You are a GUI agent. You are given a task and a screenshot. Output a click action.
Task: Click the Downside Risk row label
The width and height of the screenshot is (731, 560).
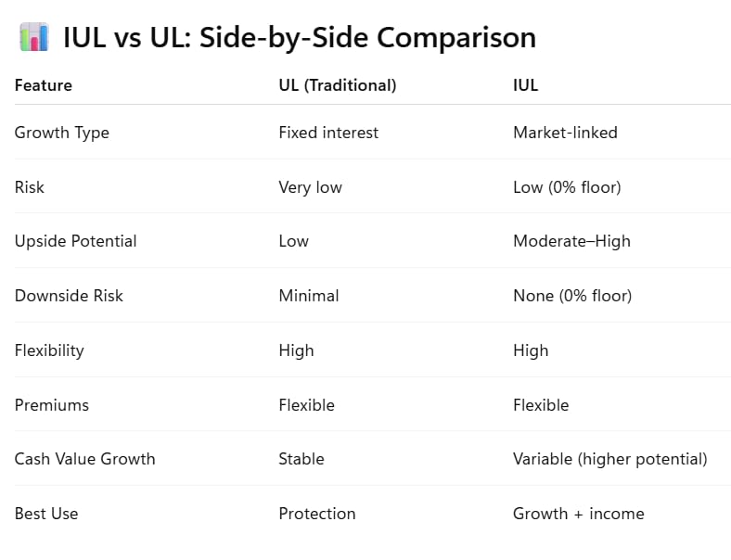[69, 296]
